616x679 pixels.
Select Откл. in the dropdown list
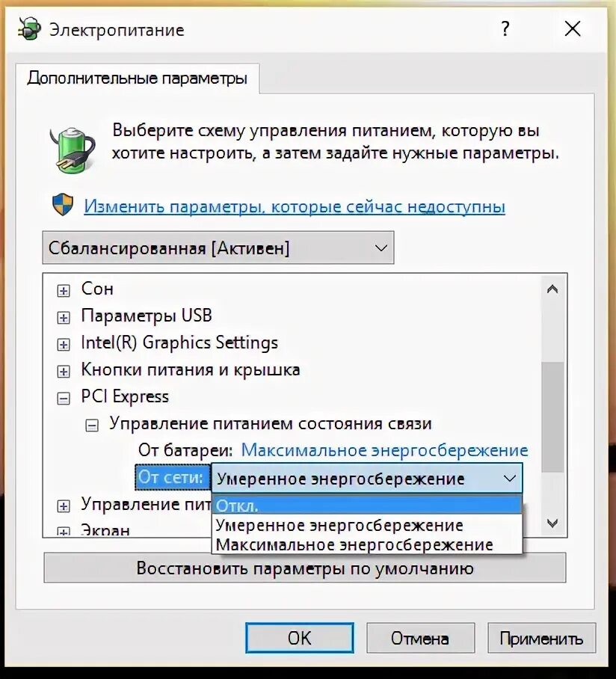(x=366, y=506)
